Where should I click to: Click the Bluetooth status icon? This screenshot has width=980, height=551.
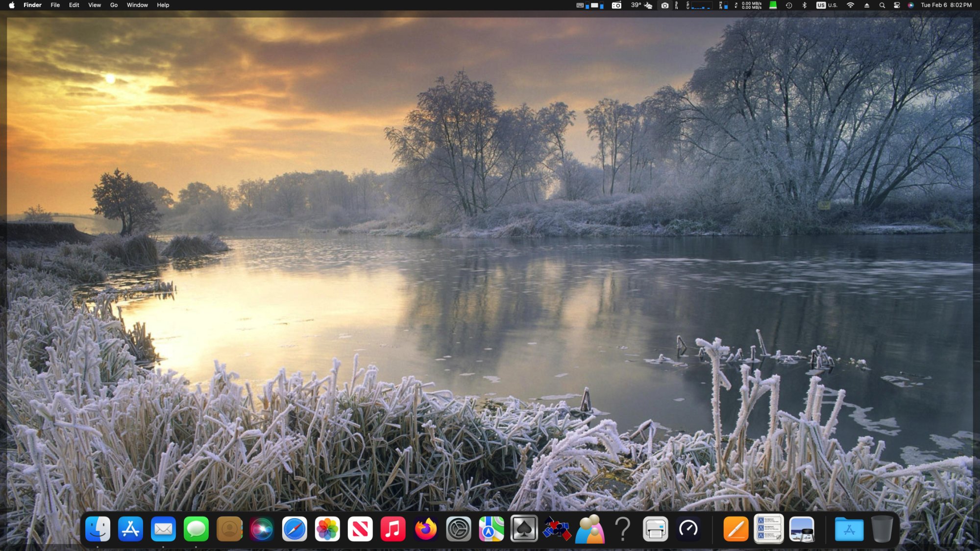pos(804,5)
